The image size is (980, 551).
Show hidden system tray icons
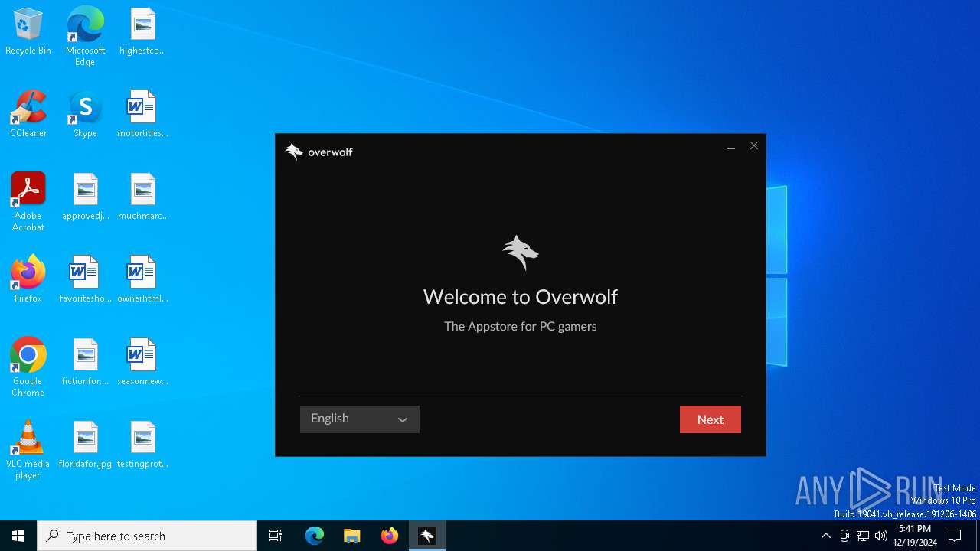[x=825, y=536]
